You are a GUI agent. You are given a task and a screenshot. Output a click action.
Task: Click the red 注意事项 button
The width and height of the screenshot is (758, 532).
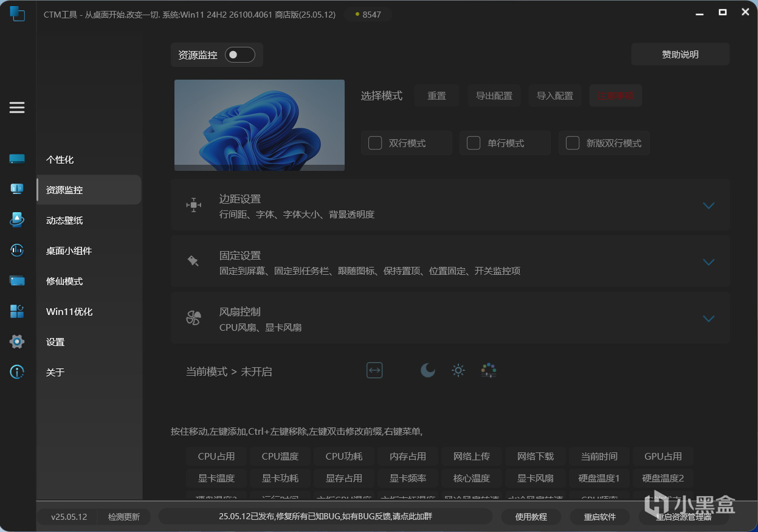[616, 95]
